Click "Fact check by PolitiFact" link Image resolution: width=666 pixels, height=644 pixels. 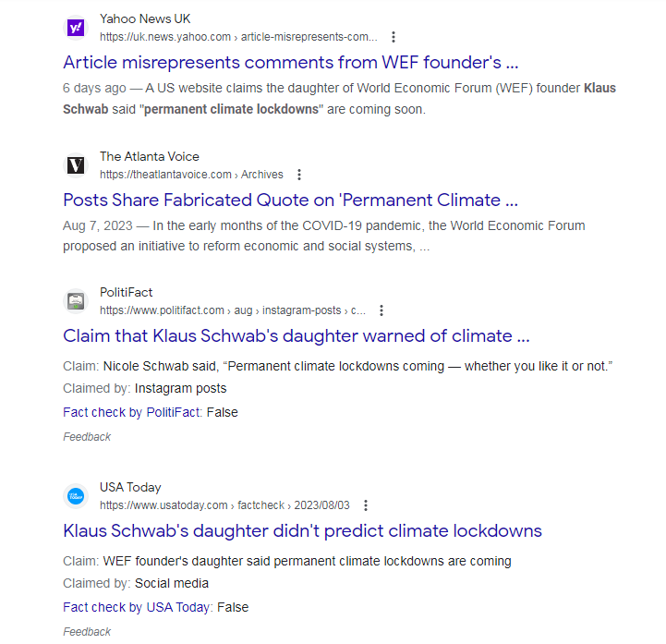[131, 412]
